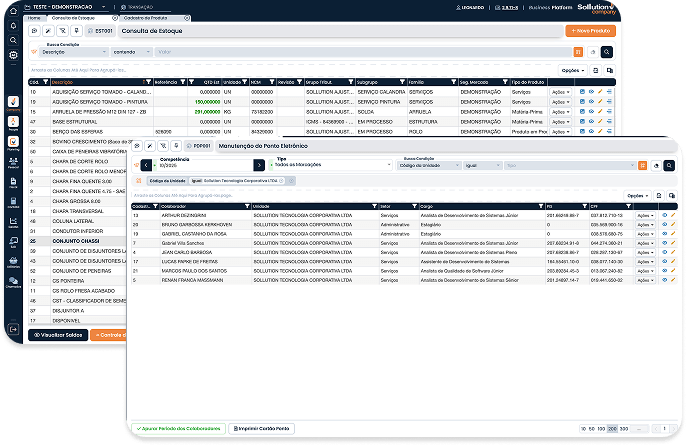Screen dimensions: 686x445
Task: Click the Visualizar Saldos button
Action: [x=59, y=334]
